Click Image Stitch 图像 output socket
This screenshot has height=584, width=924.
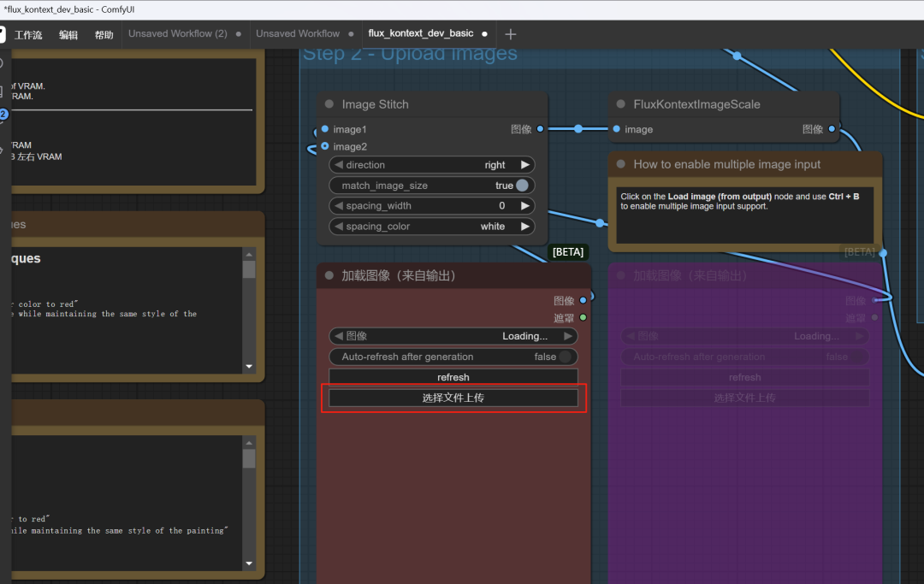(x=540, y=129)
